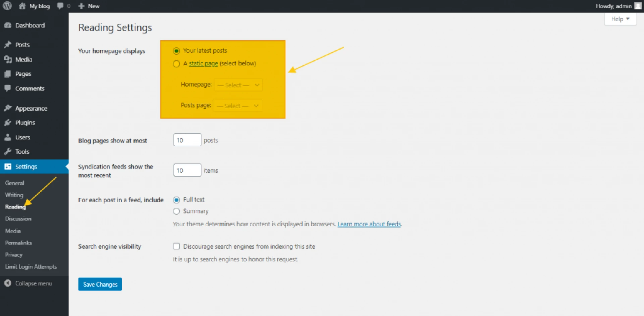
Task: Click the Save Changes button
Action: [100, 284]
